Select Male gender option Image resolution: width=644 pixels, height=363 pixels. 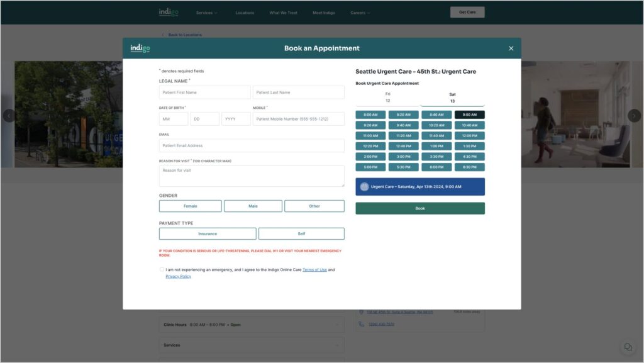tap(253, 206)
